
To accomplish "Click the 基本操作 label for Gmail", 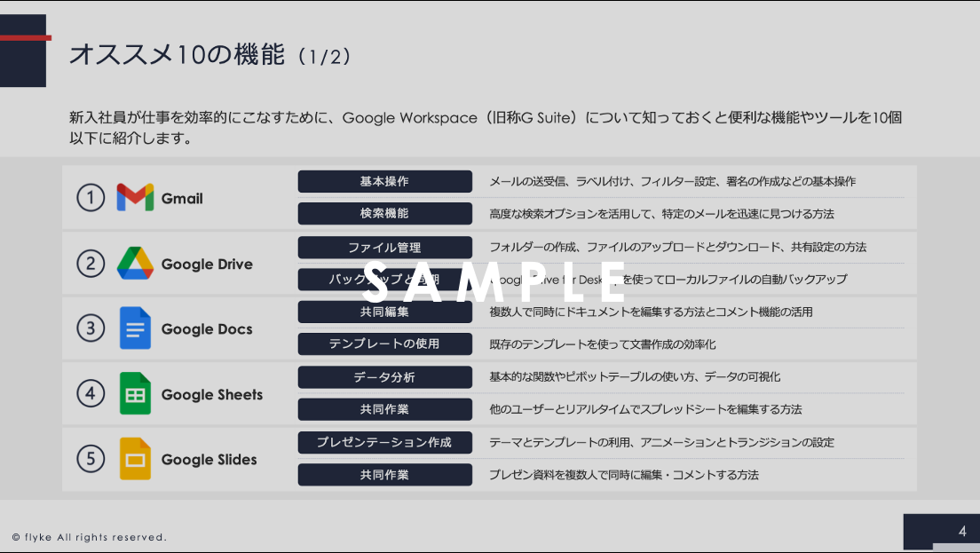I will pos(384,181).
